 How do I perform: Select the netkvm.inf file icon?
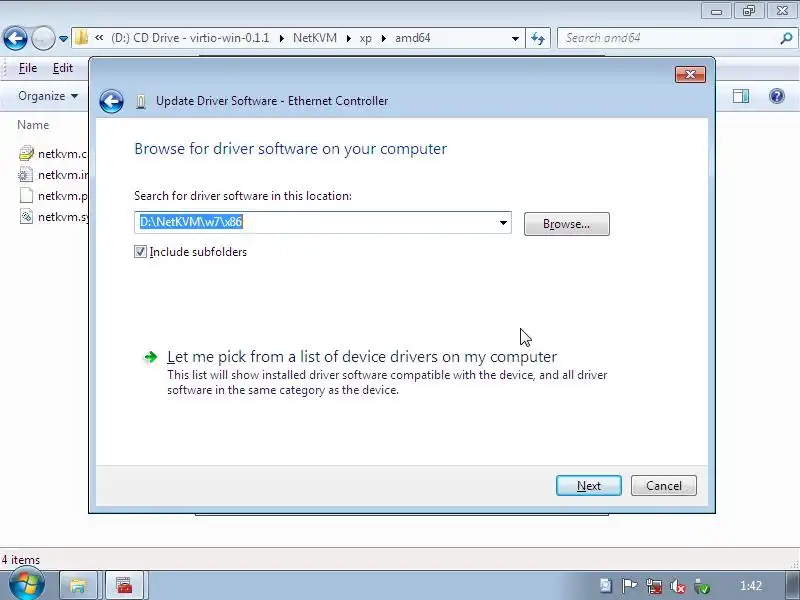point(26,174)
